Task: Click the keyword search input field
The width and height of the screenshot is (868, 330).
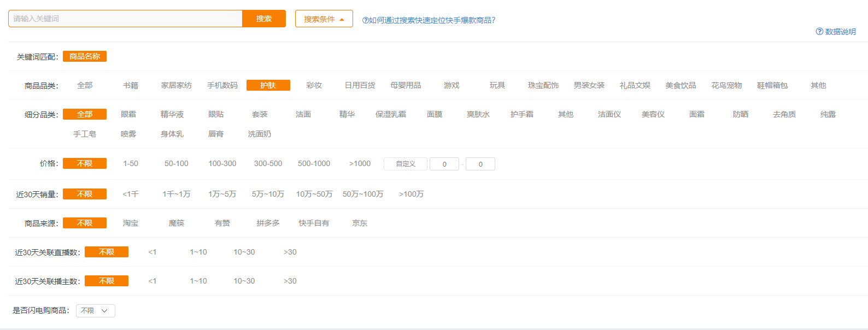Action: click(x=125, y=19)
